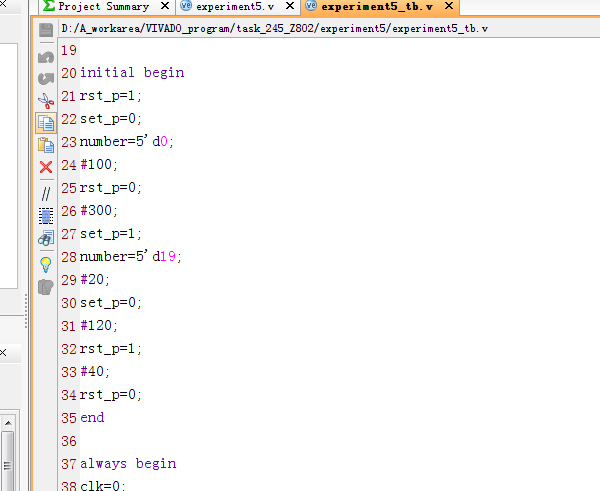Click line 37 'always begin'

coord(128,463)
